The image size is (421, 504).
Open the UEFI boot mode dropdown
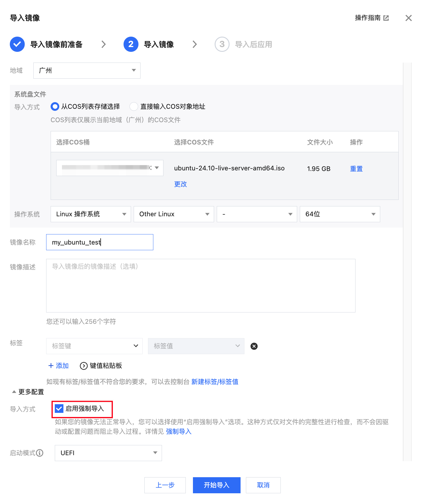tap(108, 453)
